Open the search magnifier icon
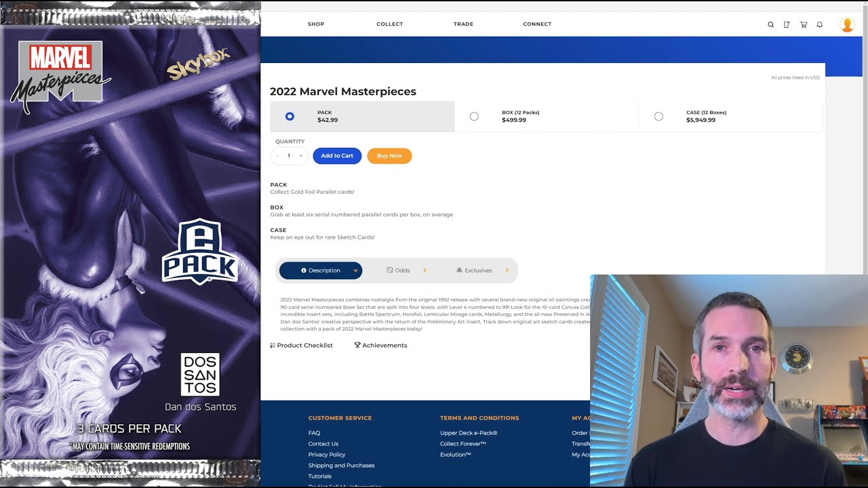The width and height of the screenshot is (868, 488). (770, 24)
